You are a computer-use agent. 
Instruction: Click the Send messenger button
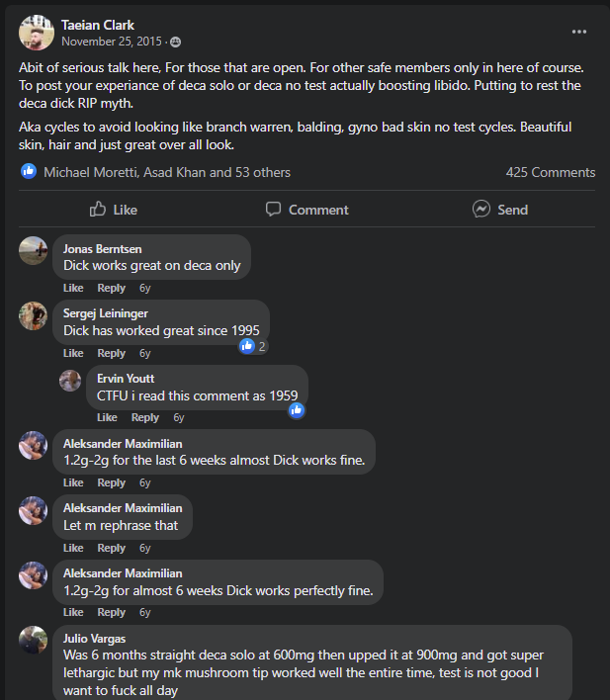coord(500,210)
